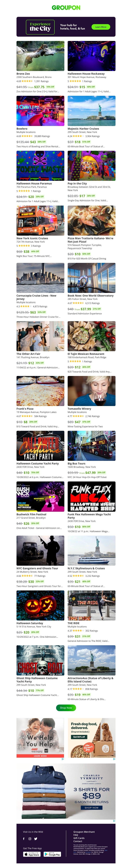Open Groupon's Twitter bird icon
This screenshot has height=868, width=132.
[36, 838]
